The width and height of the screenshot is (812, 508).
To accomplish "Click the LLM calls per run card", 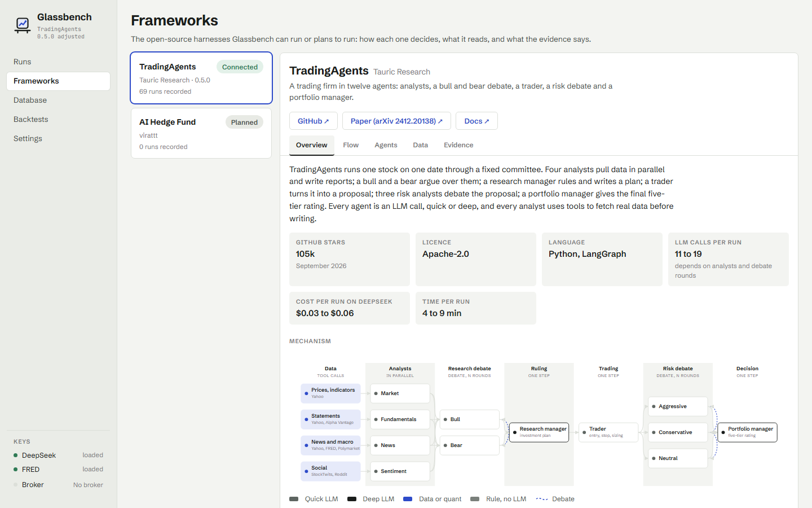I will click(x=729, y=259).
